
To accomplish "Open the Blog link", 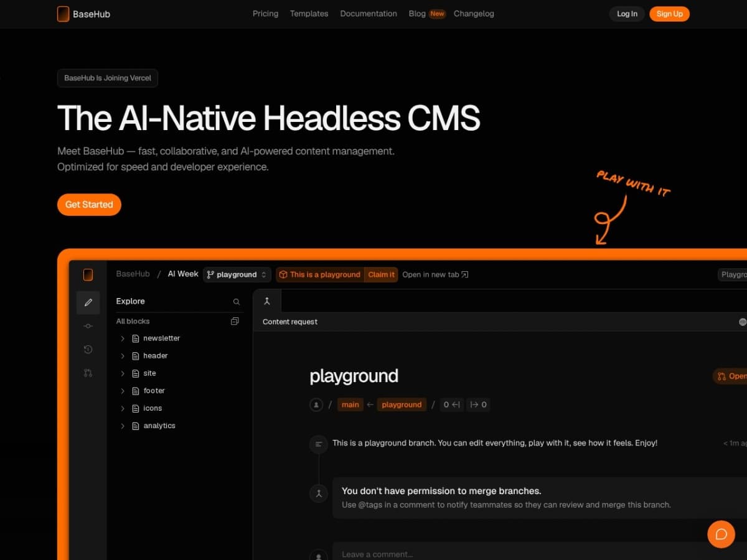I will point(417,14).
